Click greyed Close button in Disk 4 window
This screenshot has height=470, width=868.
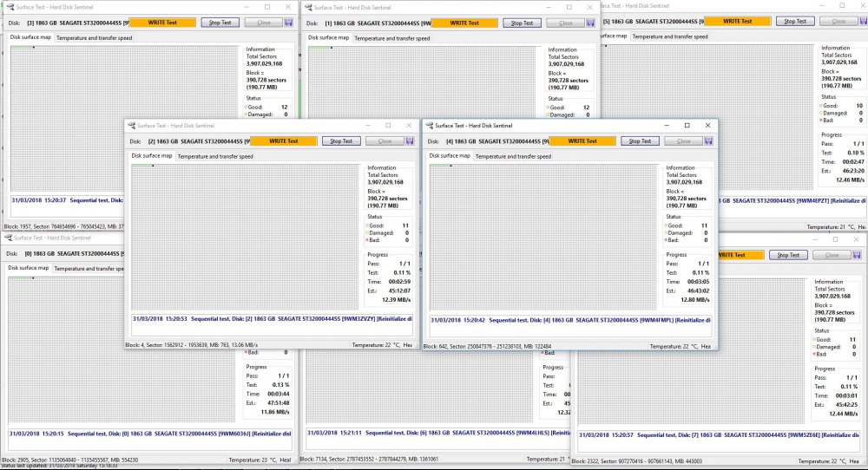(684, 141)
